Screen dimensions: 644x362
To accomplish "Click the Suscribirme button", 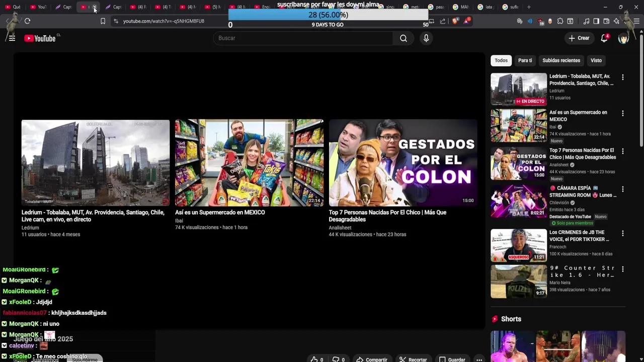I will pos(85,359).
